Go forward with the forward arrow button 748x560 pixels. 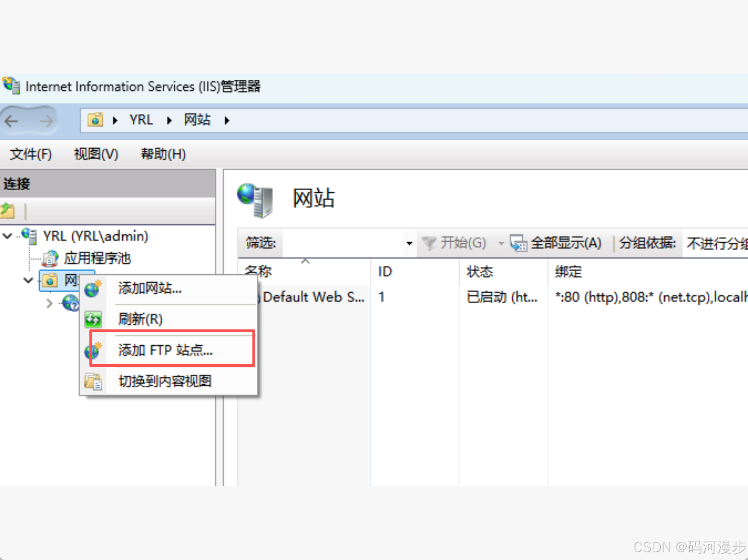46,121
